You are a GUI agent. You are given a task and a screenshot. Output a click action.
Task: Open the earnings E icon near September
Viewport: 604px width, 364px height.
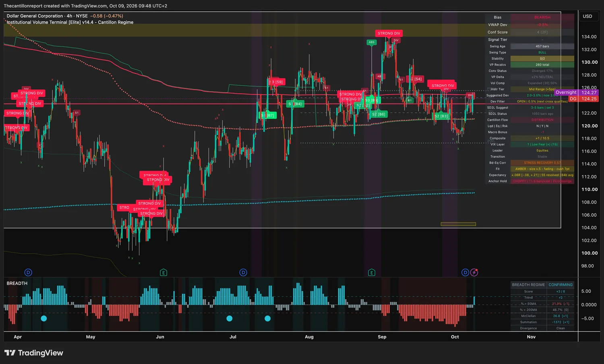coord(372,272)
